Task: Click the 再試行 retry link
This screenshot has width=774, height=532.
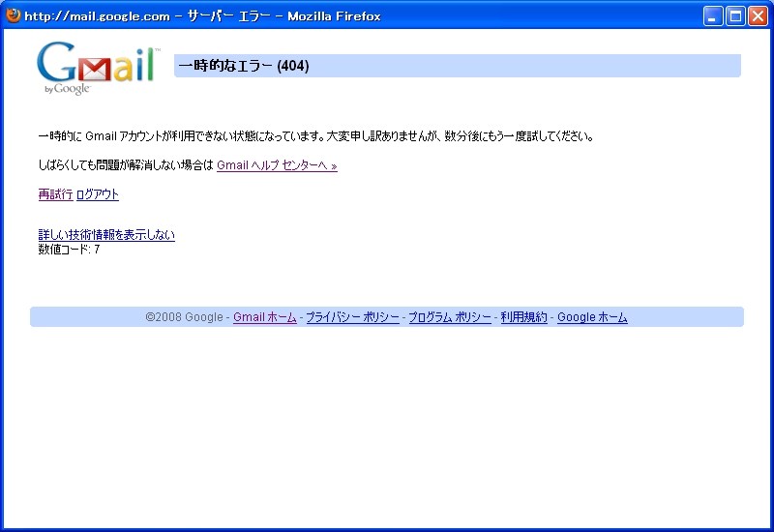Action: pyautogui.click(x=56, y=194)
